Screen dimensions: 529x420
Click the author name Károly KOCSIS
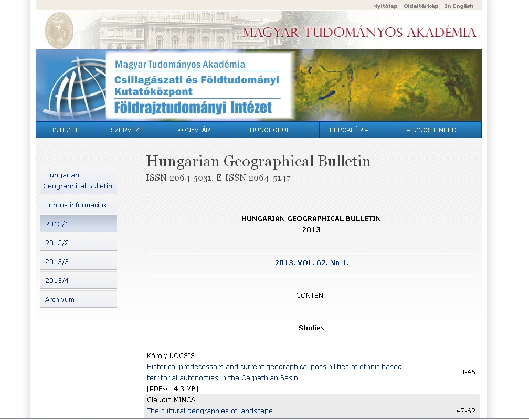point(171,356)
